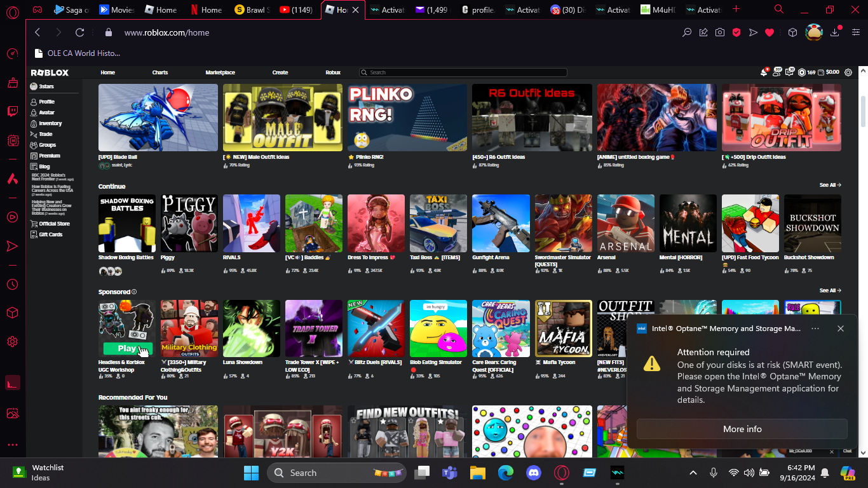Select Robux in the Roblox navigation
This screenshot has width=868, height=488.
coord(333,72)
